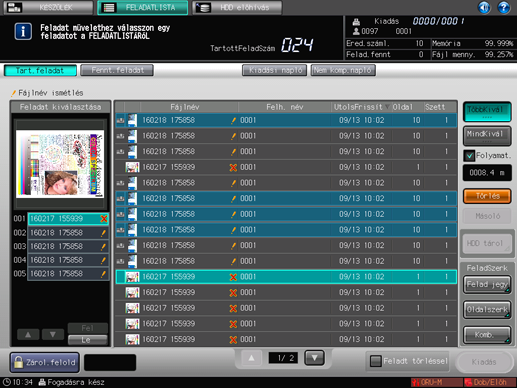Open the HDD előhívás tab
517x388 pixels.
point(237,7)
